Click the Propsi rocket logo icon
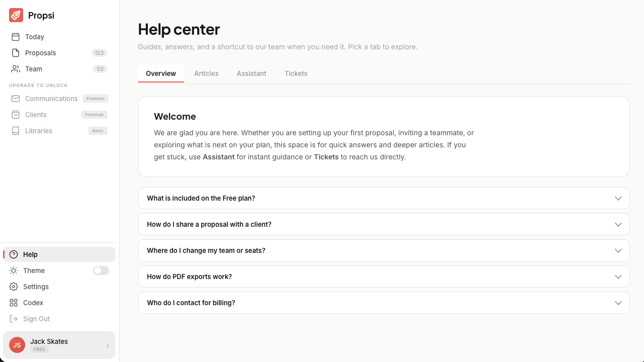This screenshot has height=362, width=644. (x=16, y=15)
